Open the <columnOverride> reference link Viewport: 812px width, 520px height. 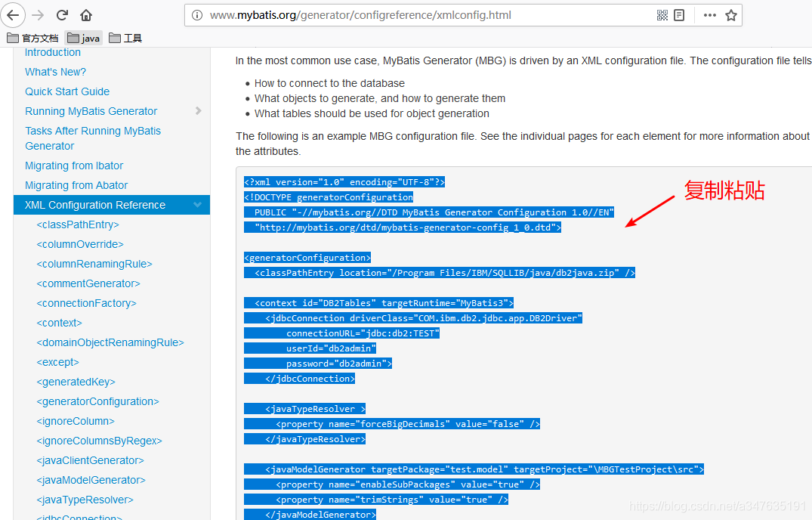coord(80,244)
